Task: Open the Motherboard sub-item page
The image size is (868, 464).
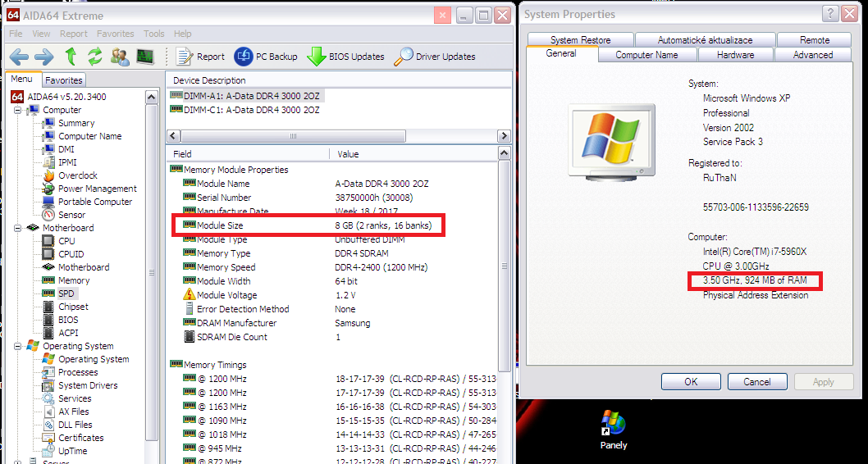Action: pyautogui.click(x=84, y=267)
